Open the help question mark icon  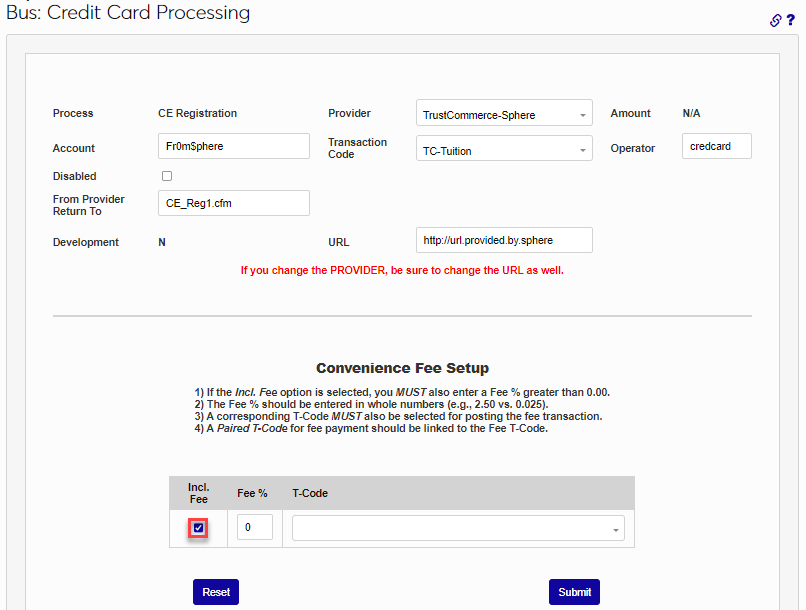(x=790, y=20)
